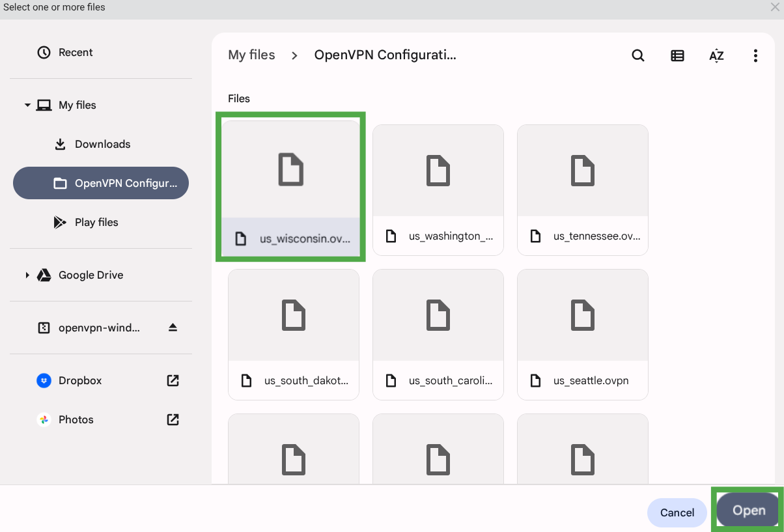Click the Play files store icon

click(60, 222)
